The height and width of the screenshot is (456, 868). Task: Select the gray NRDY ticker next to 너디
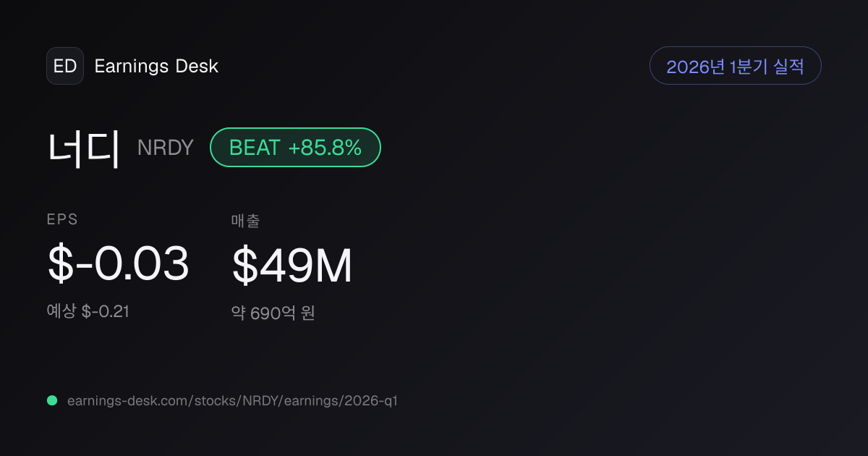[166, 148]
